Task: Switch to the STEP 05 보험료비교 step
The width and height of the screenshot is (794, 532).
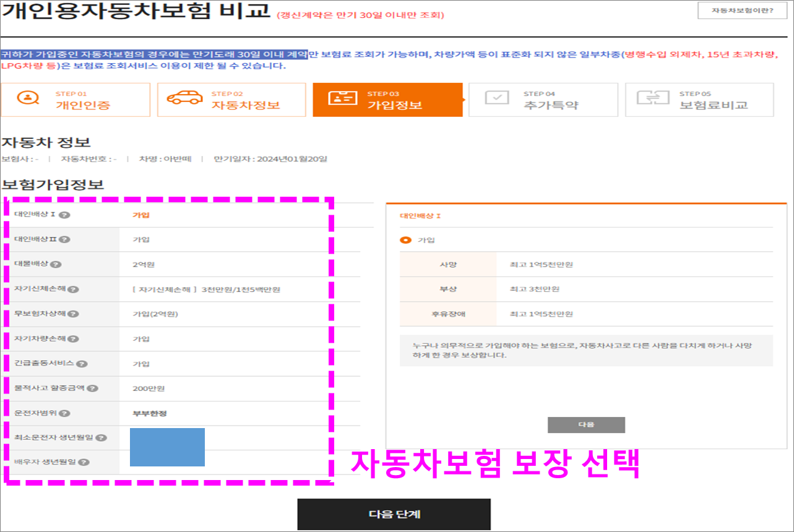Action: (x=699, y=100)
